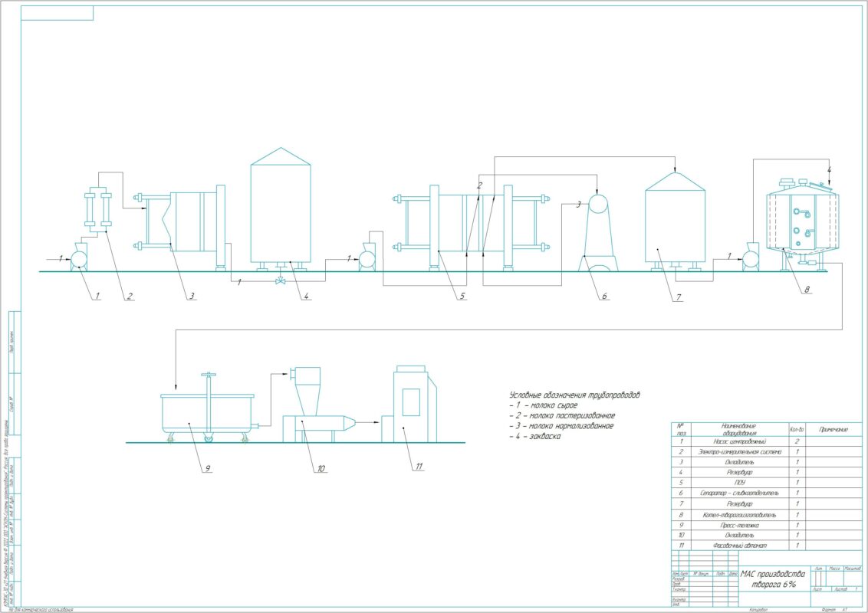
Task: Select the "Фасовочный автомат" table cell
Action: point(739,546)
